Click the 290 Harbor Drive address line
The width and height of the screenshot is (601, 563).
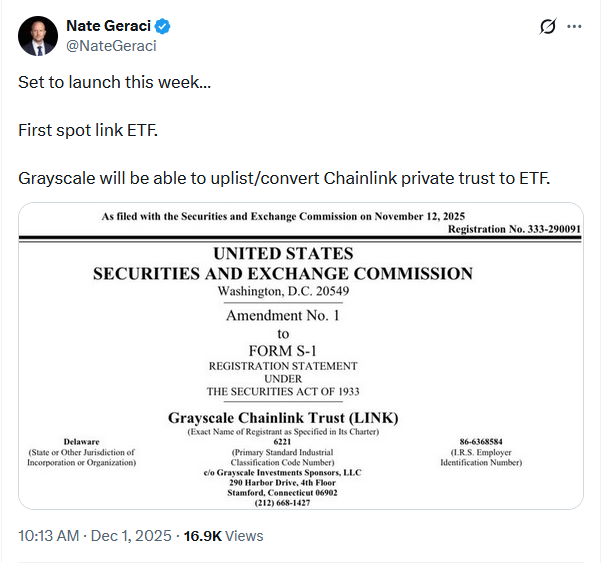(283, 482)
